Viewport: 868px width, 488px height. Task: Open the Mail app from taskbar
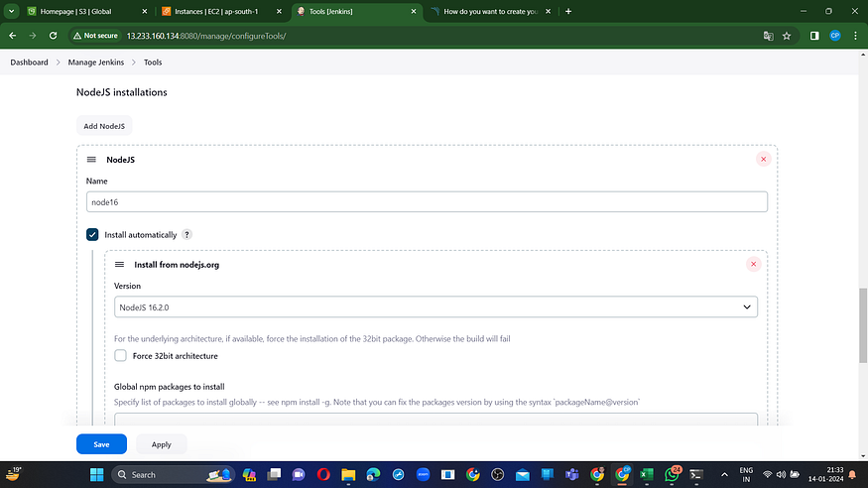tap(523, 475)
